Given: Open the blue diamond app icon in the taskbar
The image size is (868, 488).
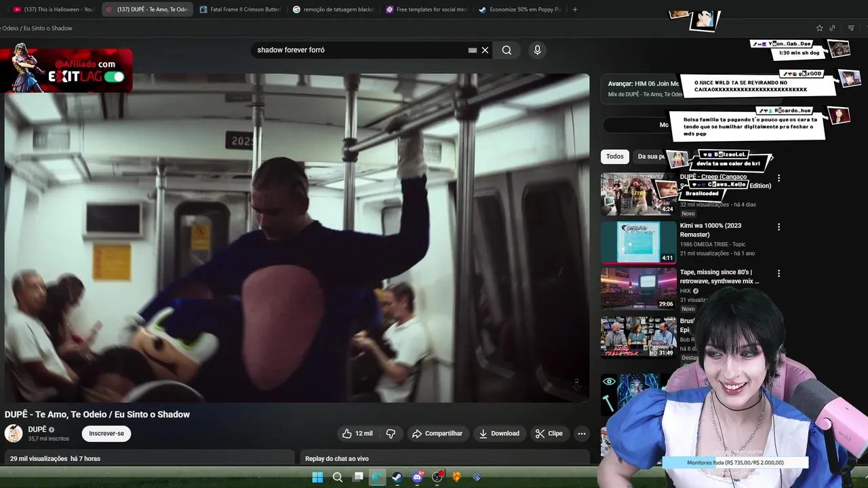Looking at the screenshot, I should 477,477.
